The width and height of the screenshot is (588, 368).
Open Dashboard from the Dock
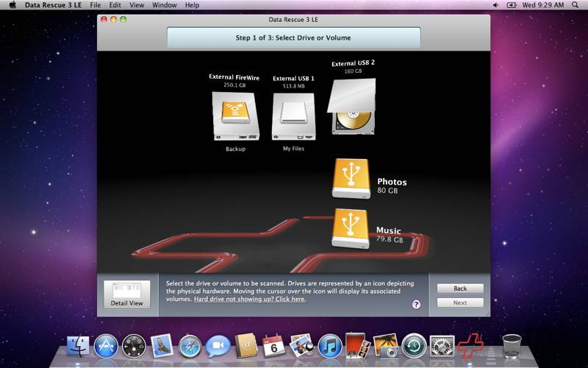pyautogui.click(x=134, y=346)
